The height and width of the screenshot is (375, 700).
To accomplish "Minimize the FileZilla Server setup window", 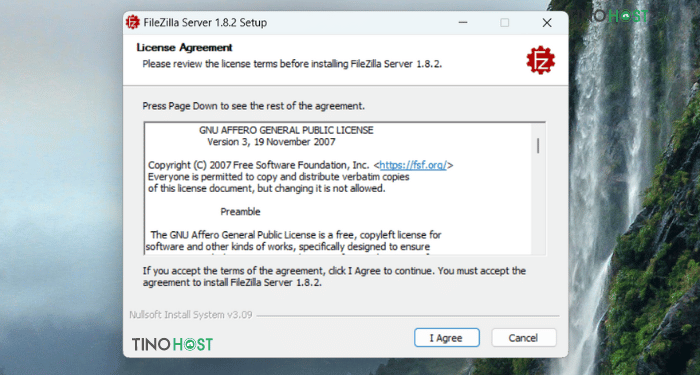I will (x=463, y=22).
